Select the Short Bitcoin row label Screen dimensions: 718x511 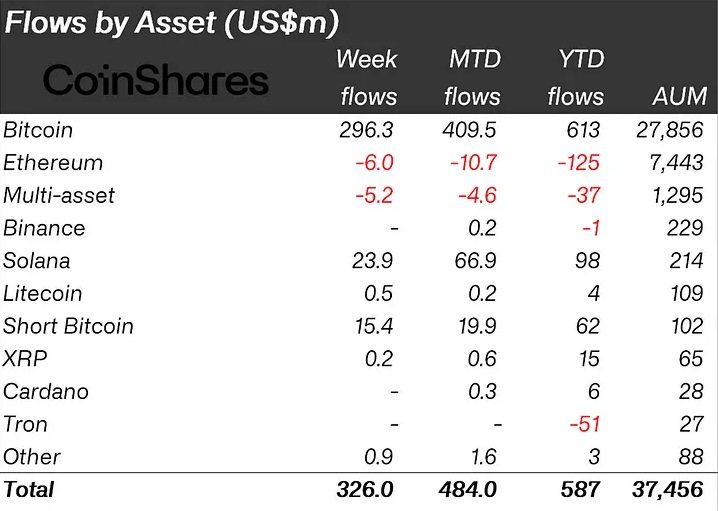click(68, 326)
